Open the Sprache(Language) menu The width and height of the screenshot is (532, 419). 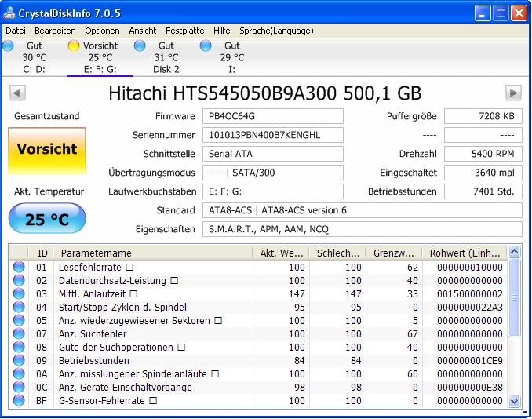276,31
